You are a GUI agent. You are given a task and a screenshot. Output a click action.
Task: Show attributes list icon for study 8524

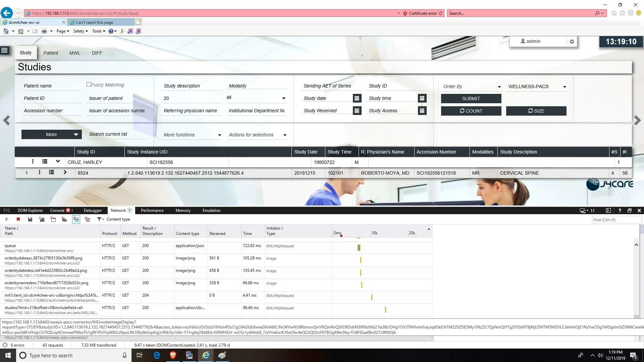(x=51, y=173)
